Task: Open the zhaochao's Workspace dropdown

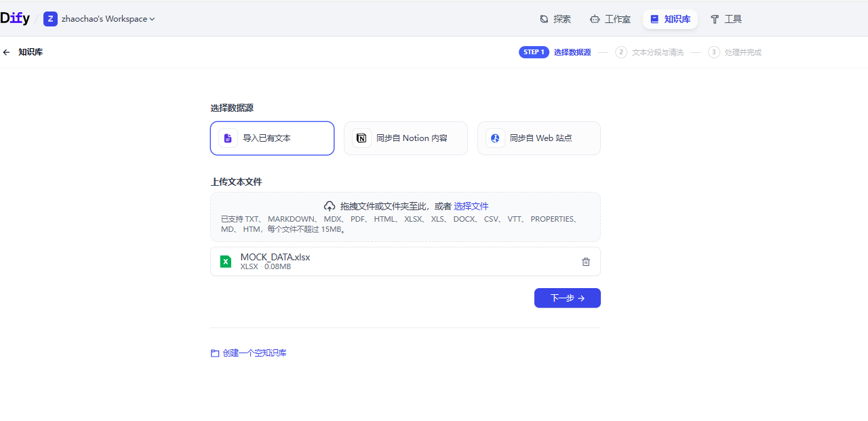Action: [x=108, y=19]
